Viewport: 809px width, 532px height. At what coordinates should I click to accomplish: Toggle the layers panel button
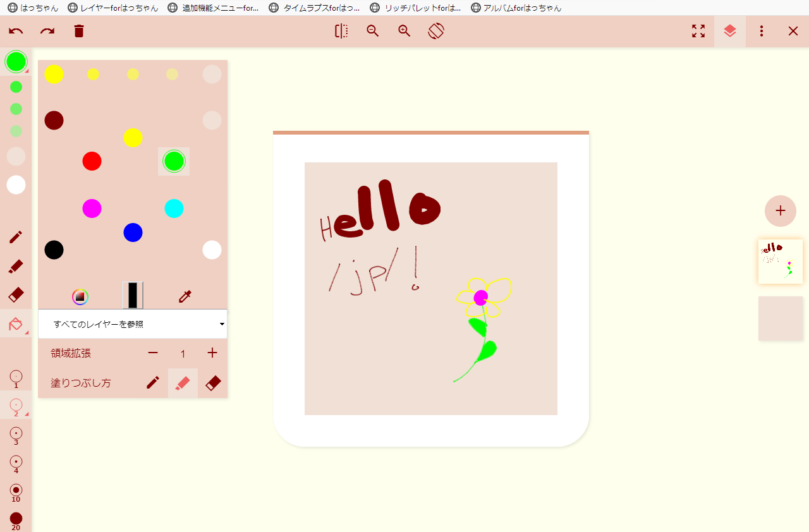(730, 31)
